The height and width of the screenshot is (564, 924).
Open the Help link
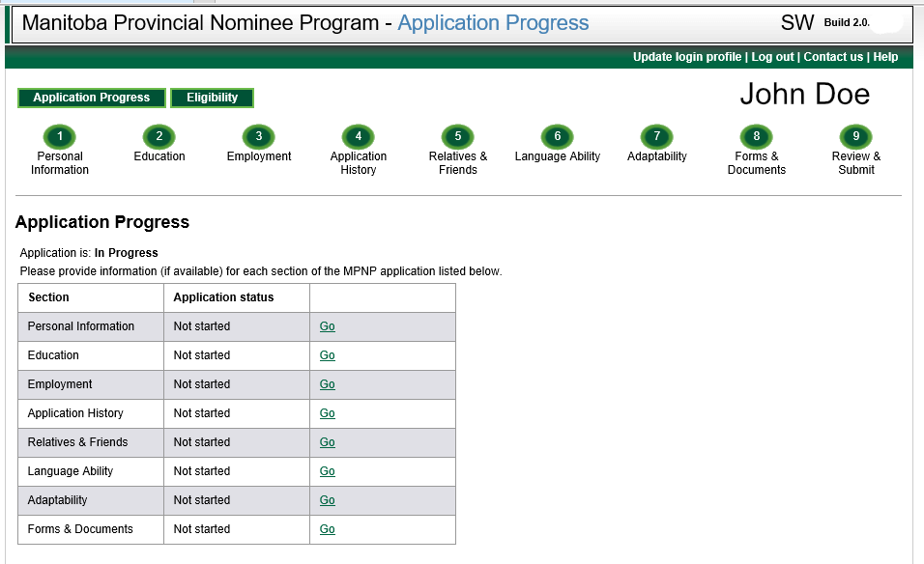885,57
